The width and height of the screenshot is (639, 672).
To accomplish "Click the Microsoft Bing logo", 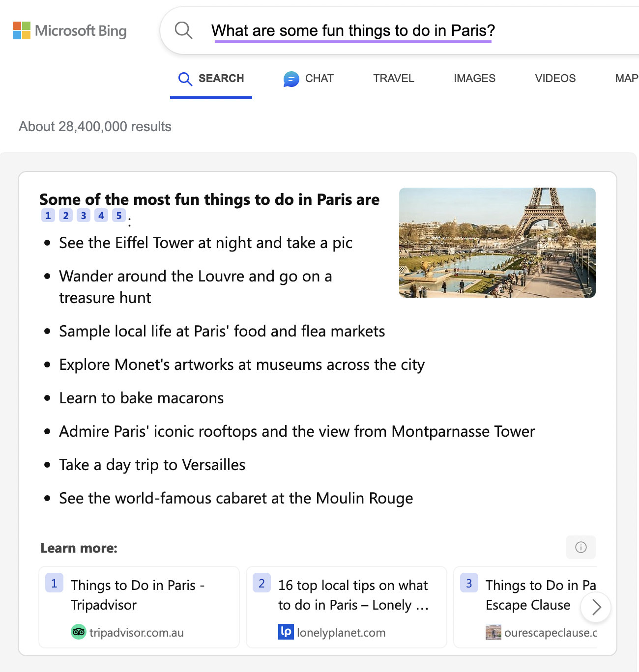I will point(69,30).
